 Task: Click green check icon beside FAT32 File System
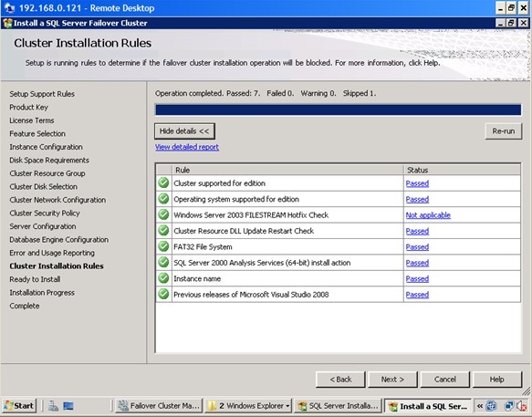click(x=163, y=246)
